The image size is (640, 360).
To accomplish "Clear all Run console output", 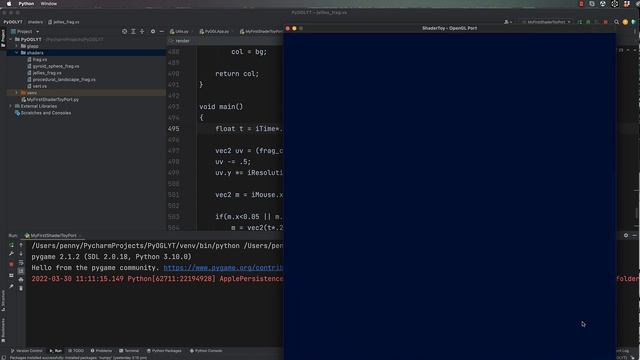I will [21, 289].
